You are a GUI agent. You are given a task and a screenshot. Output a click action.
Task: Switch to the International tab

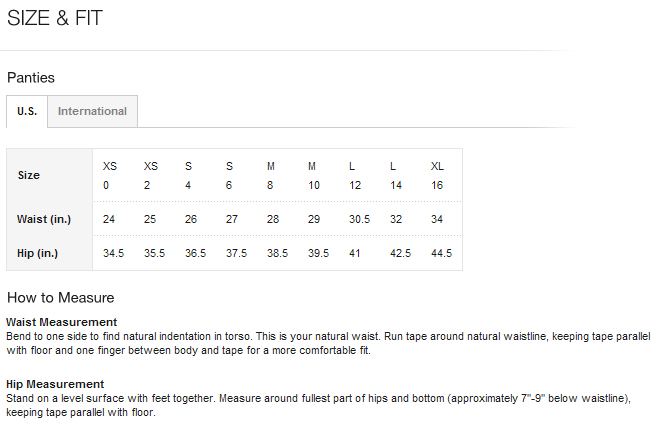click(x=92, y=111)
